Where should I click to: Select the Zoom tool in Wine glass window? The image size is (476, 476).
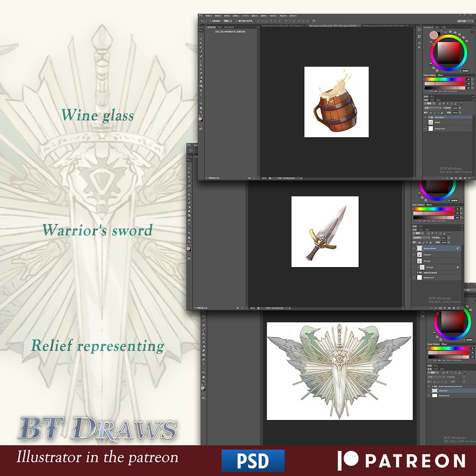pyautogui.click(x=201, y=112)
